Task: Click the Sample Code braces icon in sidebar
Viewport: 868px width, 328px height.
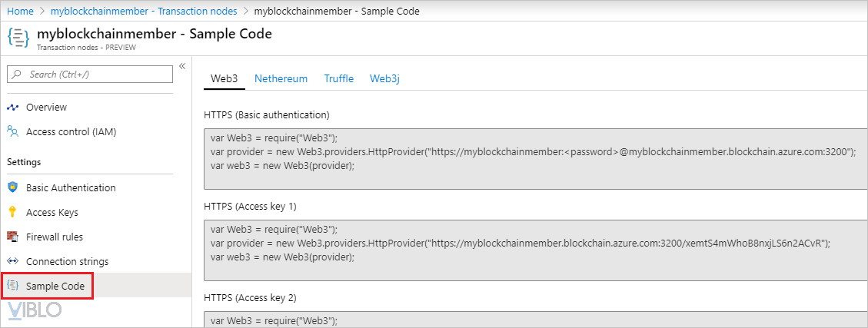Action: point(12,286)
